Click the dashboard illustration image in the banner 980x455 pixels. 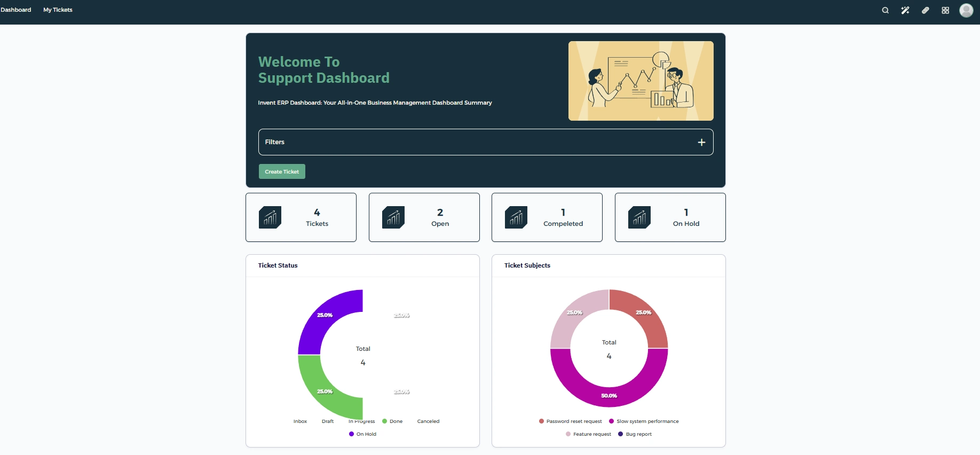[x=641, y=81]
